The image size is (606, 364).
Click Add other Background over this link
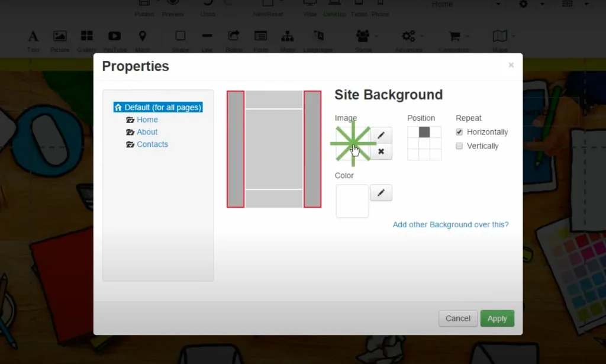coord(450,224)
